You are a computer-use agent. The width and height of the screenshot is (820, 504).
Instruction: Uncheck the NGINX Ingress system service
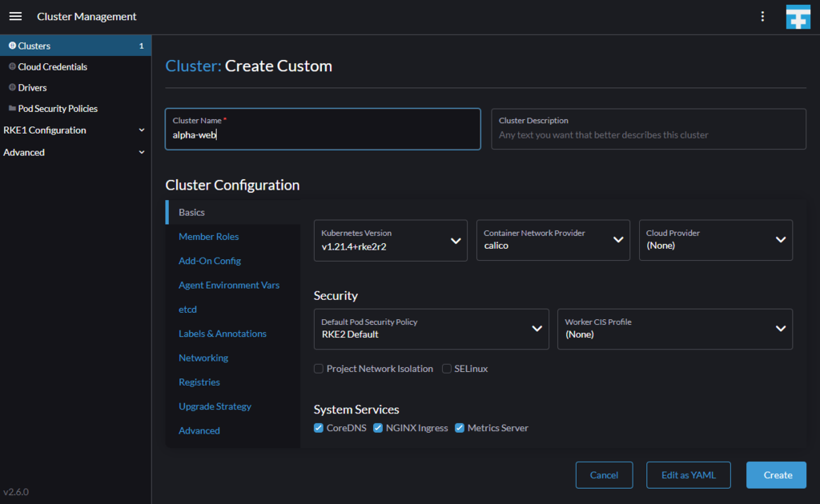(x=378, y=428)
